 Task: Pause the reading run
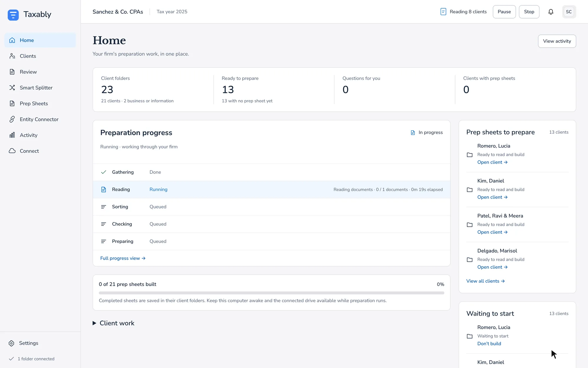pyautogui.click(x=504, y=12)
